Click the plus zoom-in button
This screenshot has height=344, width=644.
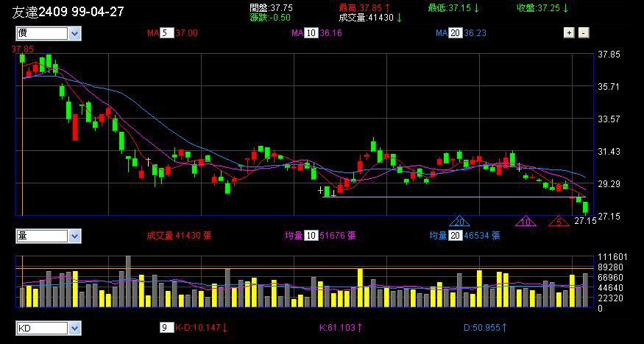569,33
